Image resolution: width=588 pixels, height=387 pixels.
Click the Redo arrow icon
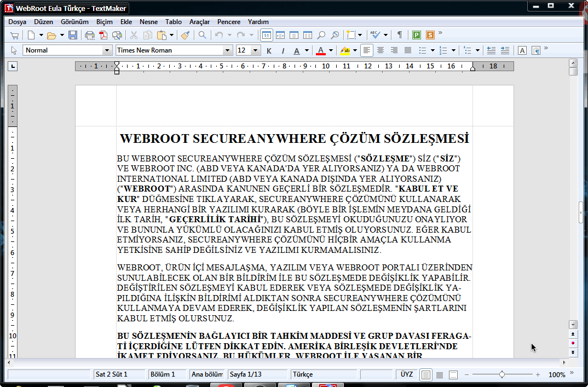tap(240, 35)
